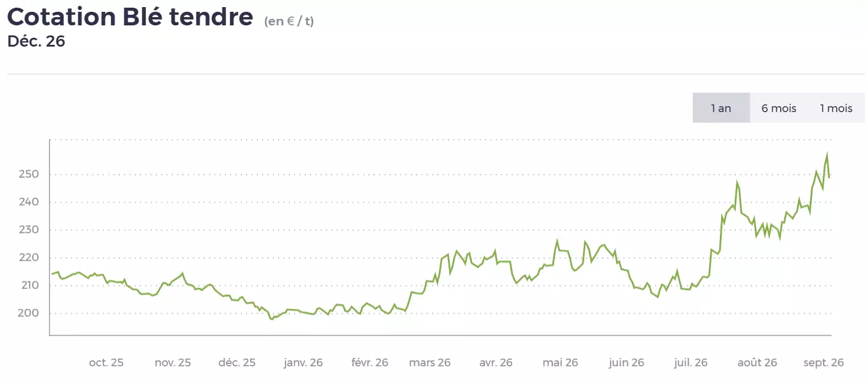This screenshot has height=384, width=868.
Task: Click the "déc. 25" axis label
Action: [237, 362]
